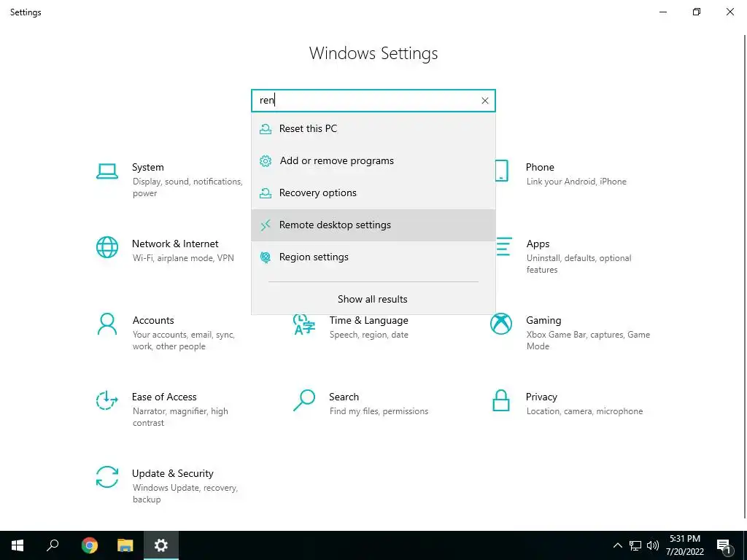Open the Network & Internet globe icon

point(107,247)
